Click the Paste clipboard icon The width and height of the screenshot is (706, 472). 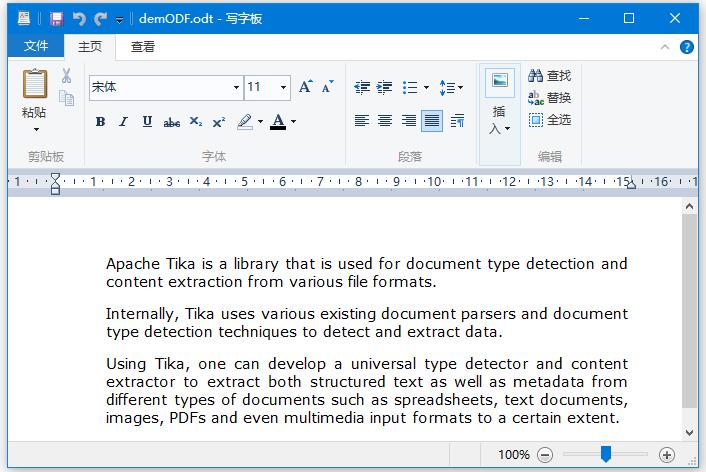click(x=35, y=84)
